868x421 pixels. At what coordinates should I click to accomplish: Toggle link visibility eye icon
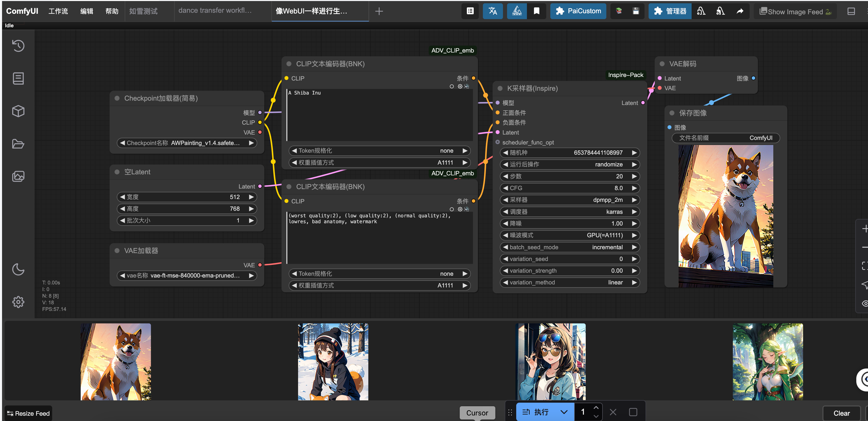[x=865, y=303]
